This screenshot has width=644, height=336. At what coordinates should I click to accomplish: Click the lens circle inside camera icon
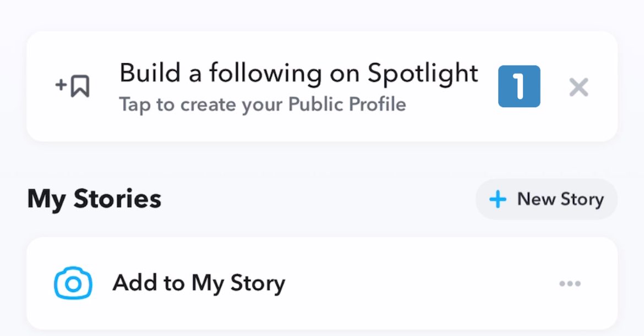coord(73,284)
